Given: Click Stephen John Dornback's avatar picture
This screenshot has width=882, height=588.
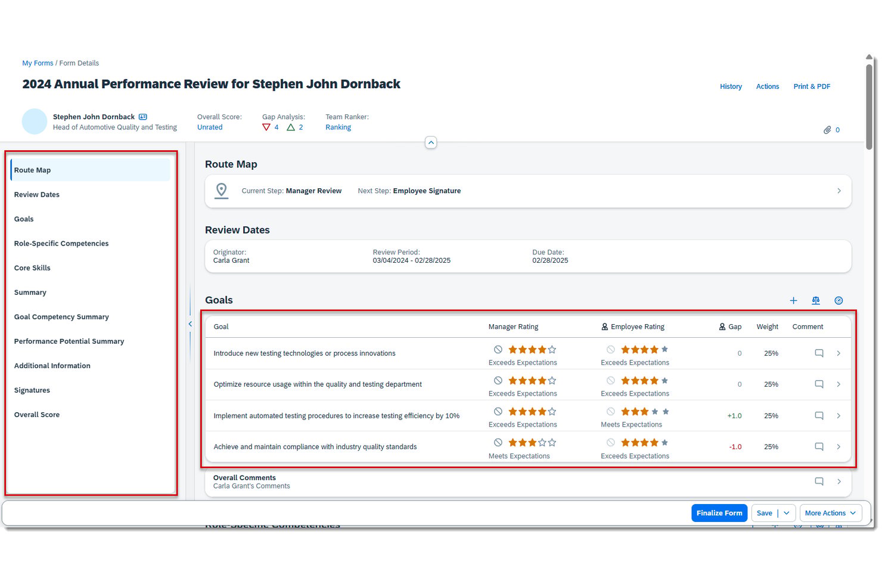Looking at the screenshot, I should click(35, 122).
